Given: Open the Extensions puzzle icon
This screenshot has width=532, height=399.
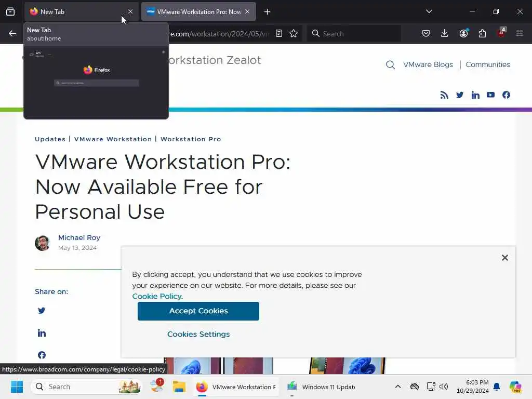Looking at the screenshot, I should [x=482, y=33].
